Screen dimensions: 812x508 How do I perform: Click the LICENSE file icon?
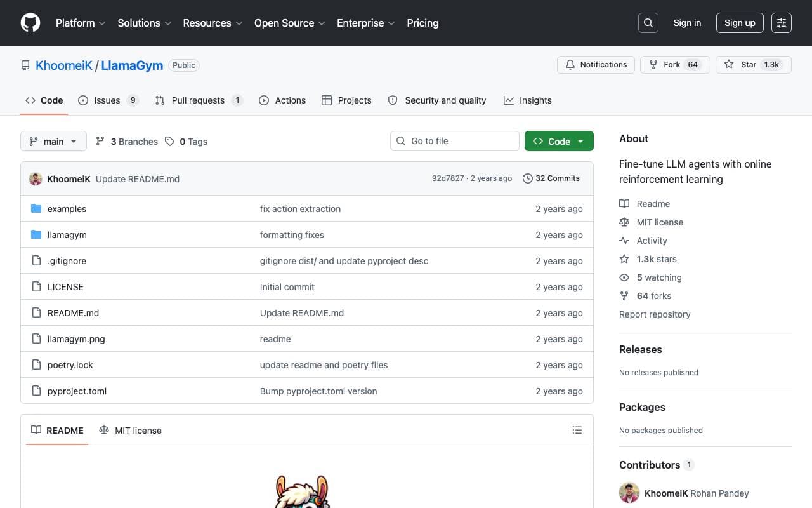[x=36, y=287]
